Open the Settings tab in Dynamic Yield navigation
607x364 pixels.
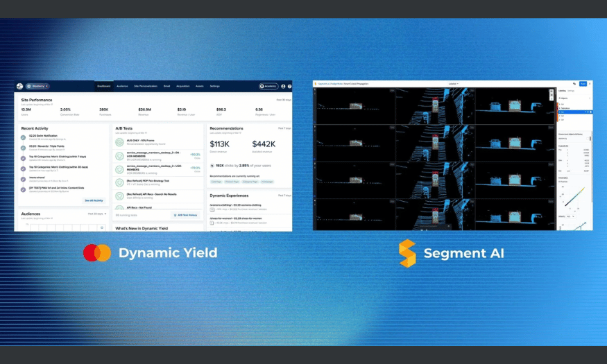coord(215,86)
